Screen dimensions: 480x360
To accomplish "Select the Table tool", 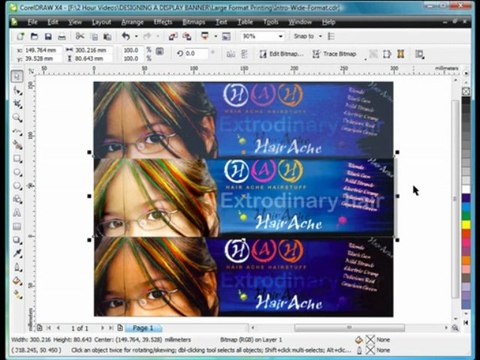I will tap(17, 227).
